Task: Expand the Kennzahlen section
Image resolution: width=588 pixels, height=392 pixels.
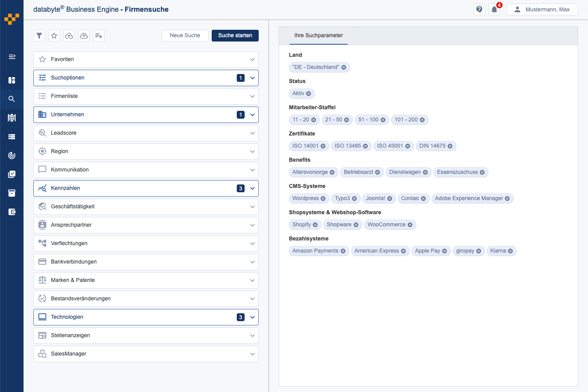Action: pyautogui.click(x=146, y=188)
